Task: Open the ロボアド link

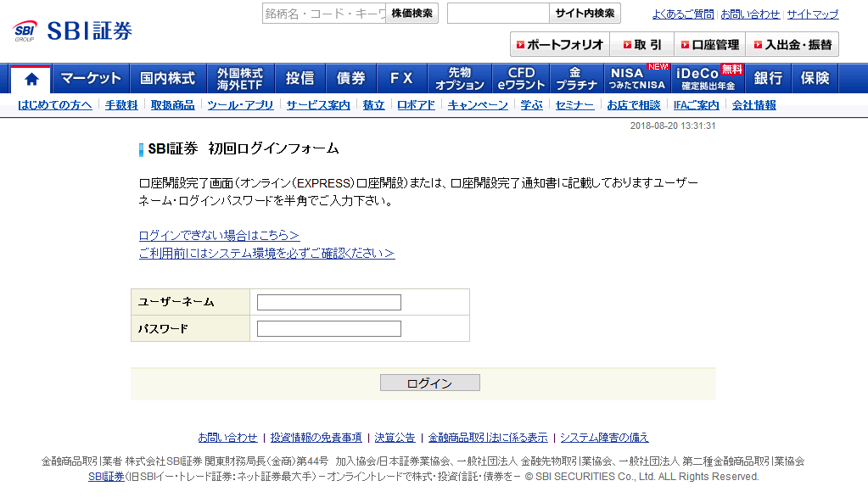Action: 417,105
